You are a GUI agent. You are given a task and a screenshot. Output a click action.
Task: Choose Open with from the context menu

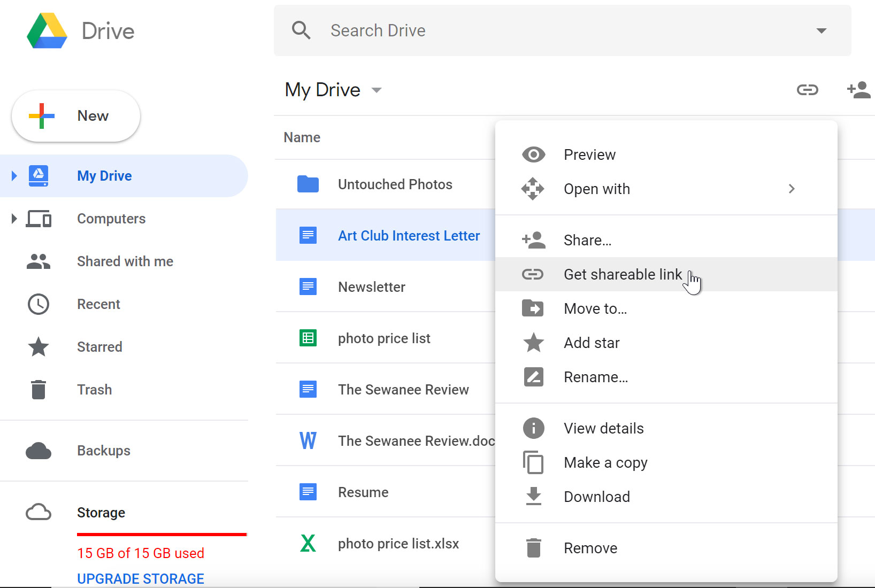tap(597, 189)
